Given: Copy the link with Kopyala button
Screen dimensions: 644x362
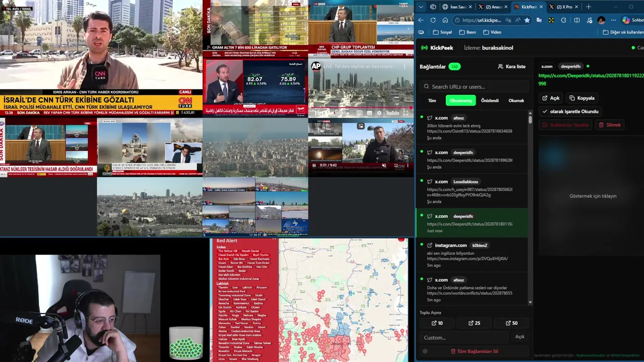Looking at the screenshot, I should tap(582, 98).
